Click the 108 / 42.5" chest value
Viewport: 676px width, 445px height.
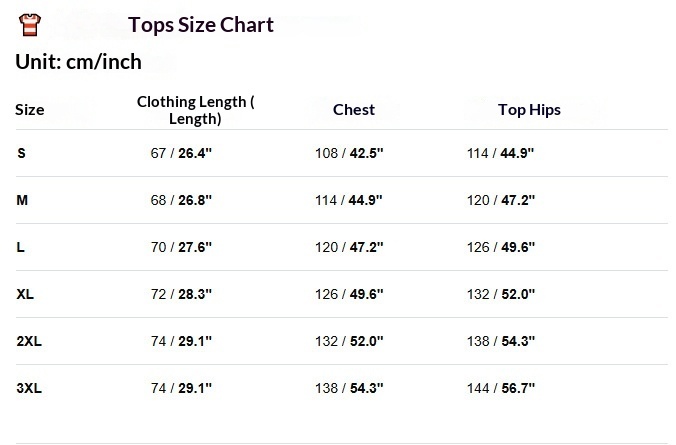click(x=349, y=153)
